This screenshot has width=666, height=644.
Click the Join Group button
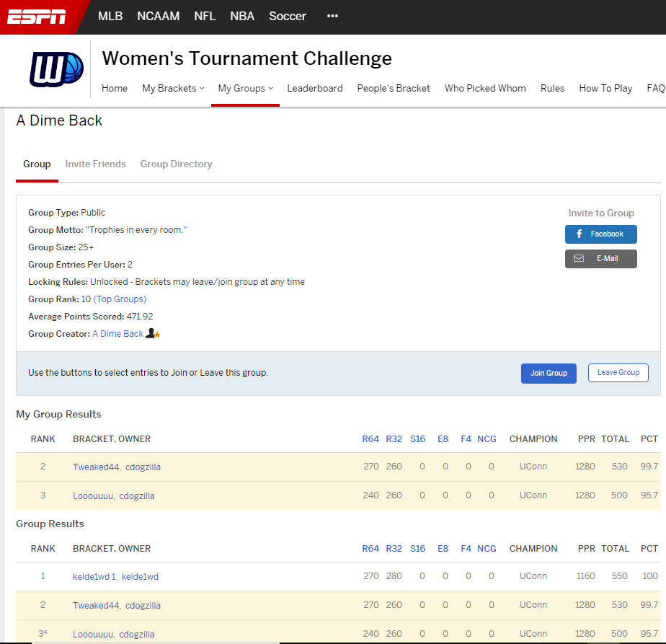549,373
